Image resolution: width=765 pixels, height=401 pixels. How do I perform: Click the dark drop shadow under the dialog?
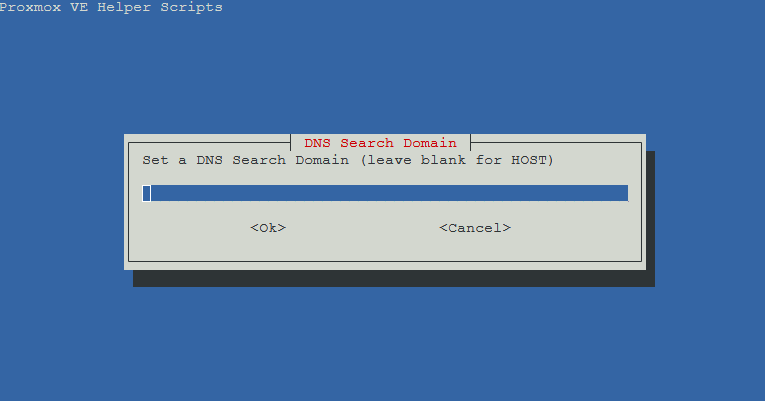(393, 279)
